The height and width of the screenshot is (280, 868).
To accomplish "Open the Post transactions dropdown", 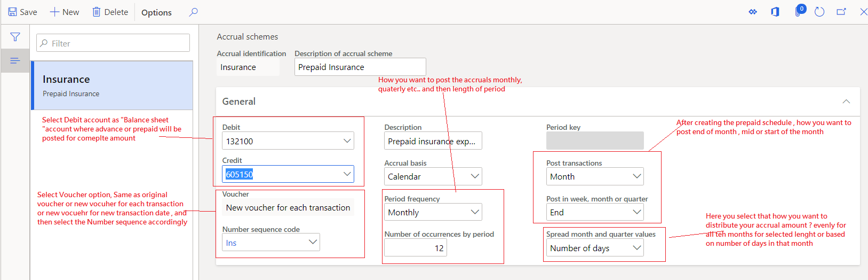I will (636, 176).
